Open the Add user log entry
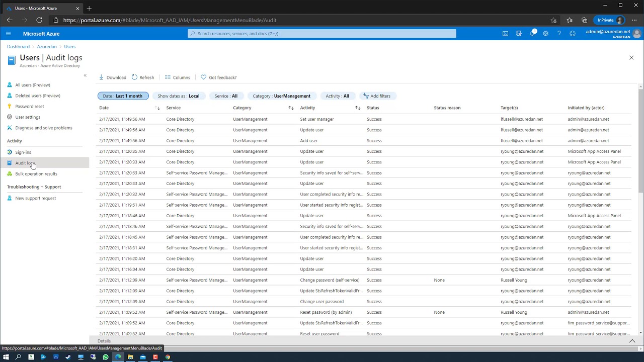 click(364, 141)
